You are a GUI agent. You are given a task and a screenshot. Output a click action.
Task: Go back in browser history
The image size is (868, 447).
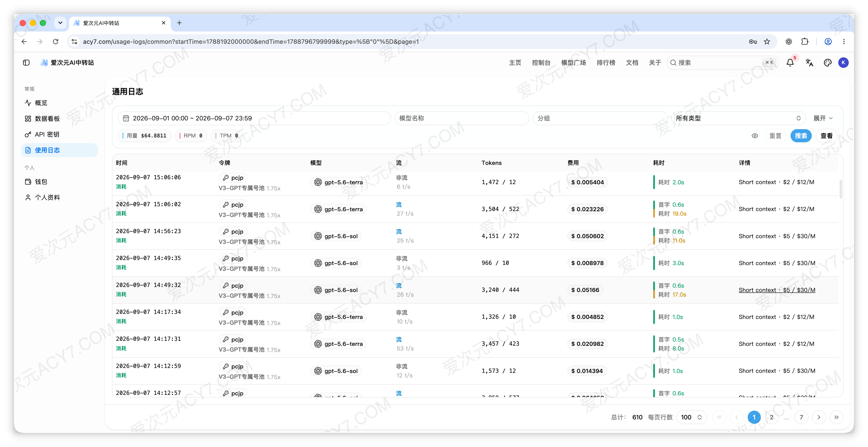pos(24,41)
